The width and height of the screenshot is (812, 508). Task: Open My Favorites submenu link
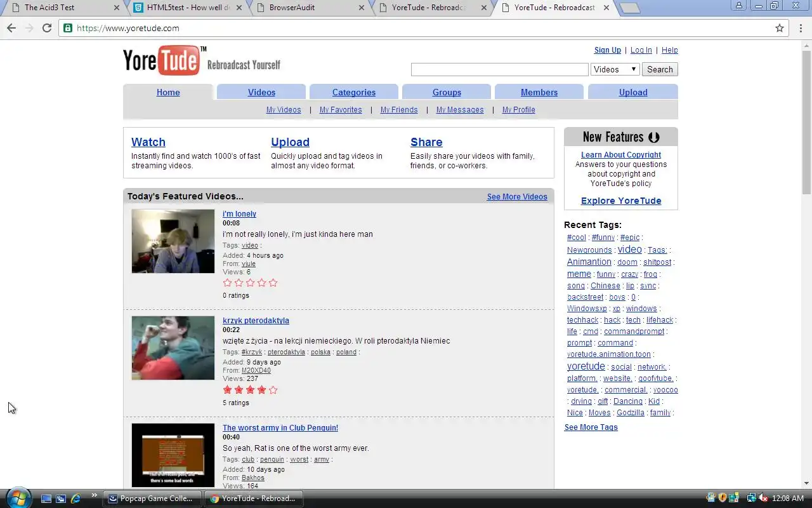coord(341,110)
